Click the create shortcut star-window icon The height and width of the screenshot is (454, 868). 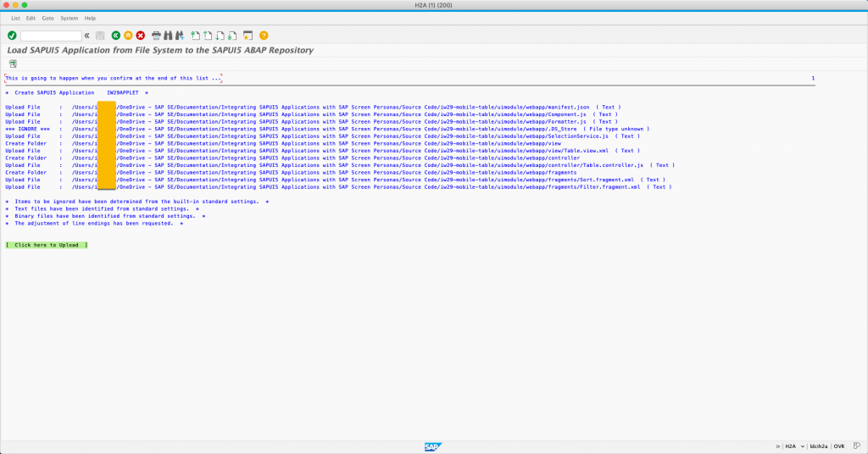(248, 36)
